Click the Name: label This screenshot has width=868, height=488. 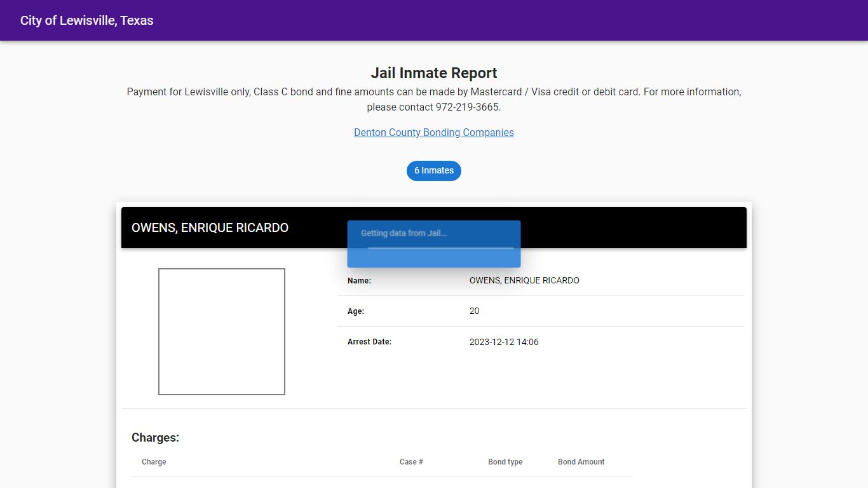coord(359,280)
